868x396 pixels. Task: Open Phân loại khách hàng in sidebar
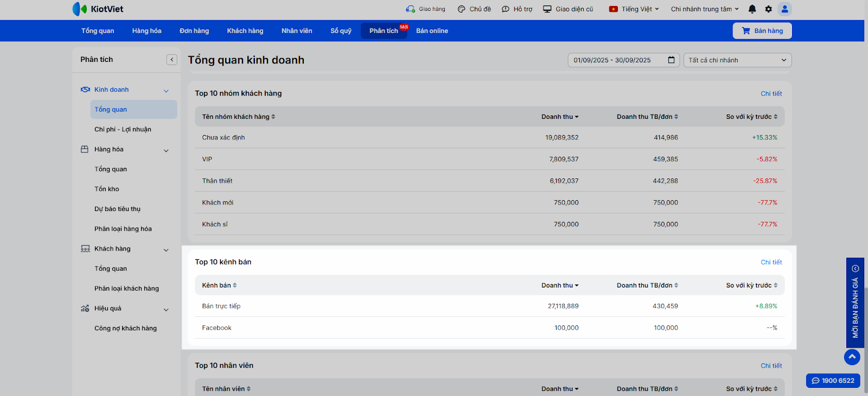point(127,289)
